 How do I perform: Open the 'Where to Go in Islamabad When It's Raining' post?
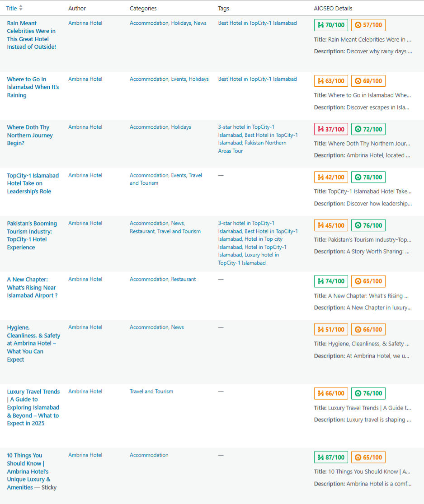33,87
